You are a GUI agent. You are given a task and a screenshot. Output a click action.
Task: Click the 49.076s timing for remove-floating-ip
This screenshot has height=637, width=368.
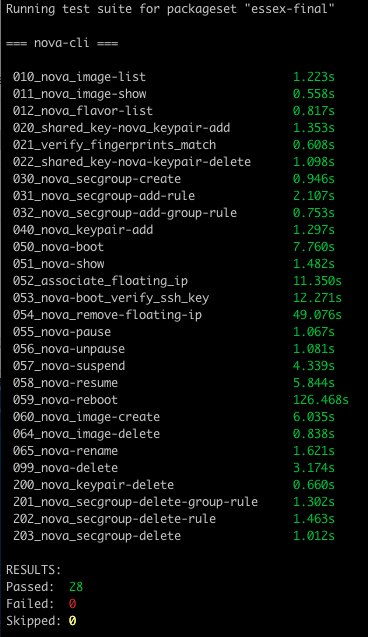click(x=317, y=315)
